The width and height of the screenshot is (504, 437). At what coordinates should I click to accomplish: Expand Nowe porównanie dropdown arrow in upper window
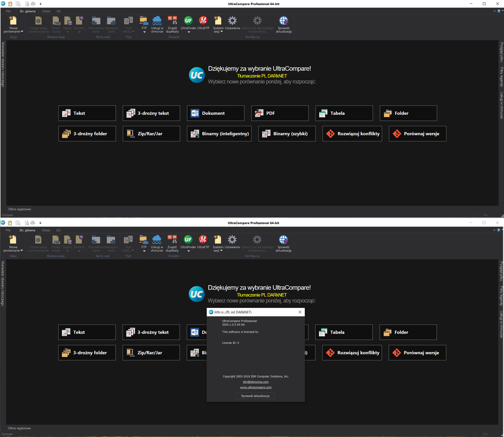[22, 31]
